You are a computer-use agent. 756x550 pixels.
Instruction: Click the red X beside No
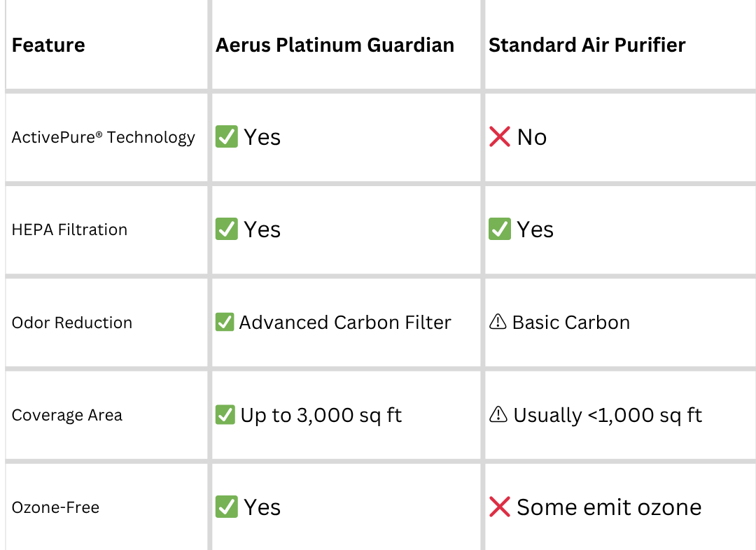pyautogui.click(x=500, y=136)
